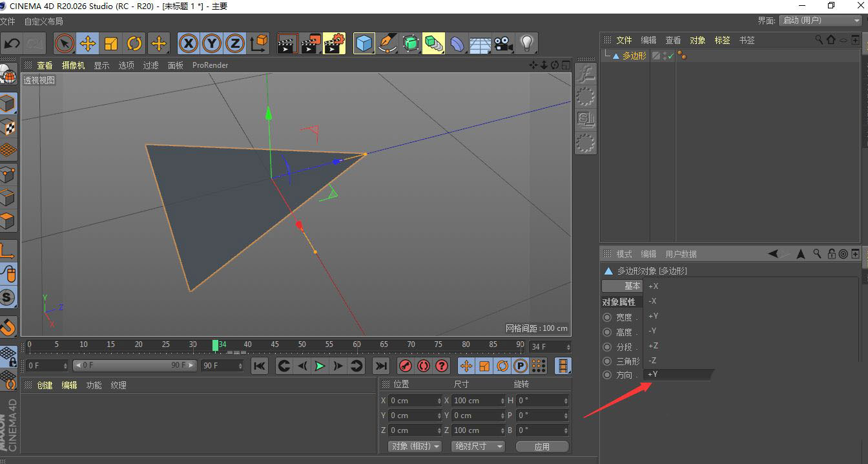Play the animation forwards

(x=320, y=366)
